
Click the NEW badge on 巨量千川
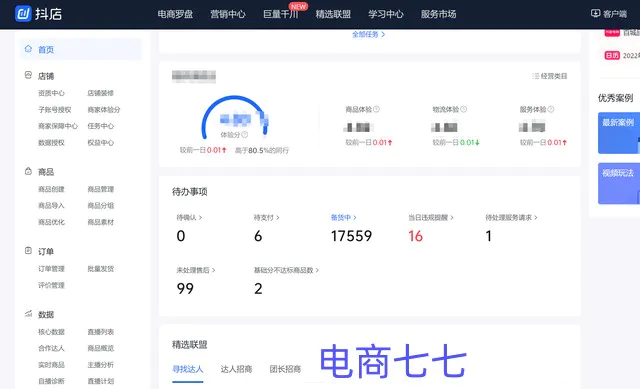click(x=298, y=7)
